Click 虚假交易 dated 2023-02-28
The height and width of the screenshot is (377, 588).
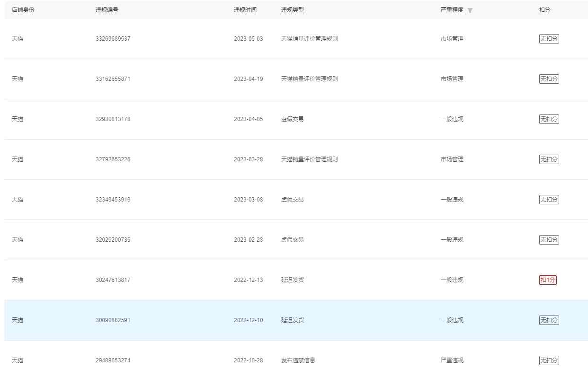(293, 240)
